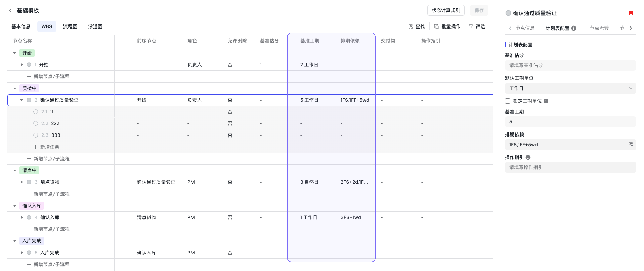The height and width of the screenshot is (271, 644).
Task: Expand node 3 清点货物 row
Action: tap(22, 182)
